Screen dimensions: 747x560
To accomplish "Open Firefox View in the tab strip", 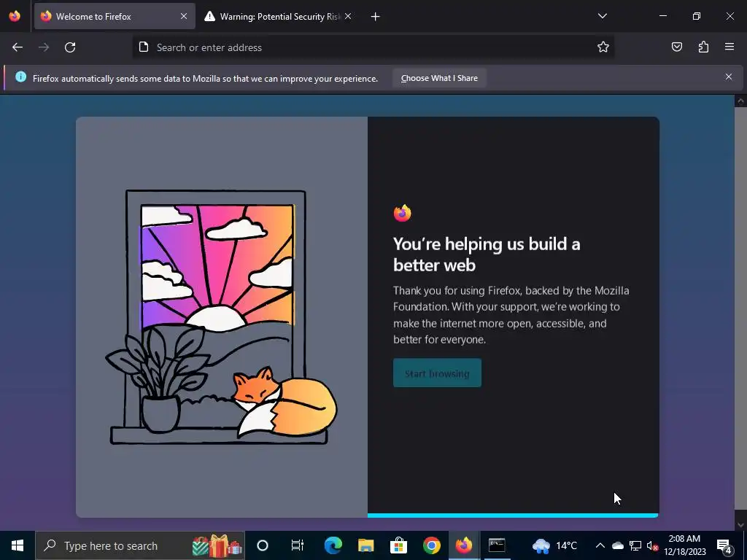I will click(15, 16).
